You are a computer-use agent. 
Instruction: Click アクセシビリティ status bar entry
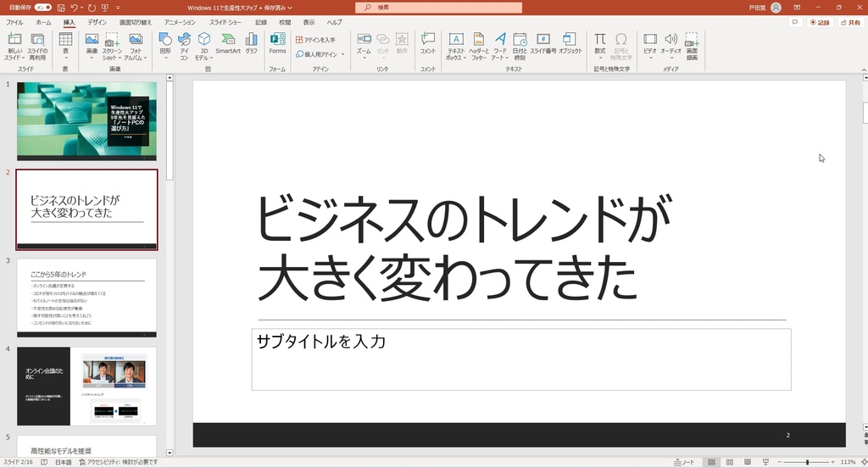119,462
